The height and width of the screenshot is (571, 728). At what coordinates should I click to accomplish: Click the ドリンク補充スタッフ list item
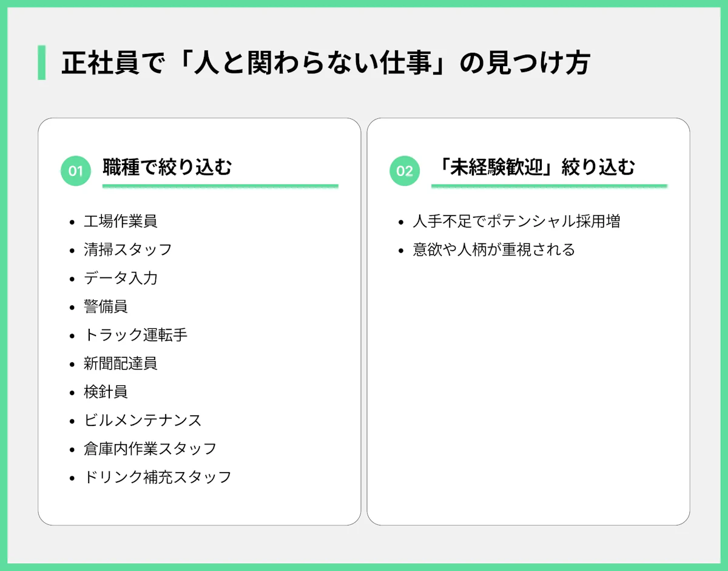tap(158, 477)
